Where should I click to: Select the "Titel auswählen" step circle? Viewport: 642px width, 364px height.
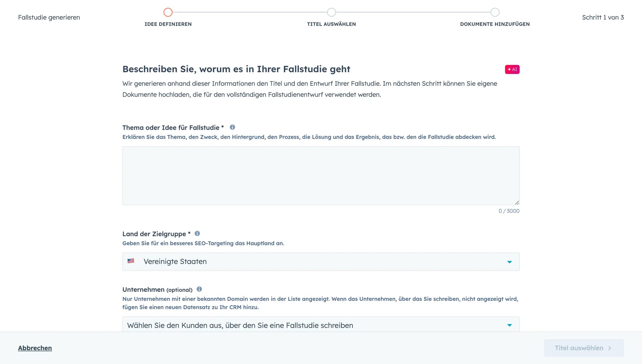(x=332, y=12)
